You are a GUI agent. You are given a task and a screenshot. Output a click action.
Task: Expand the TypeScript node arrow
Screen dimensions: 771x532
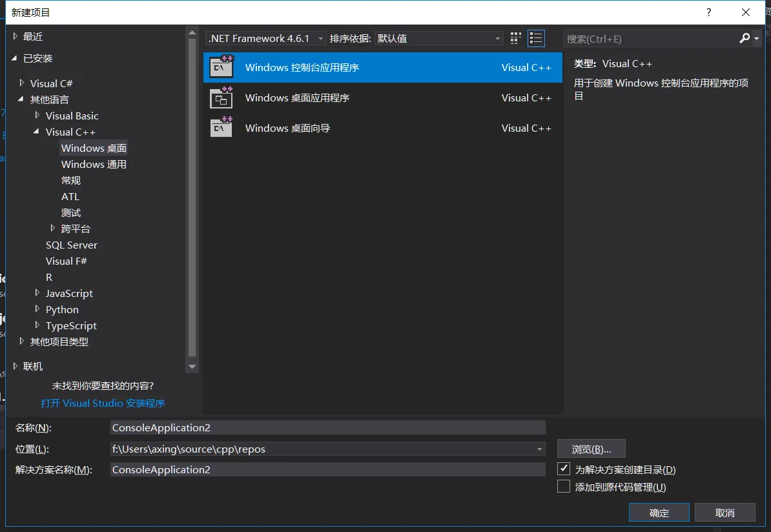pos(37,325)
